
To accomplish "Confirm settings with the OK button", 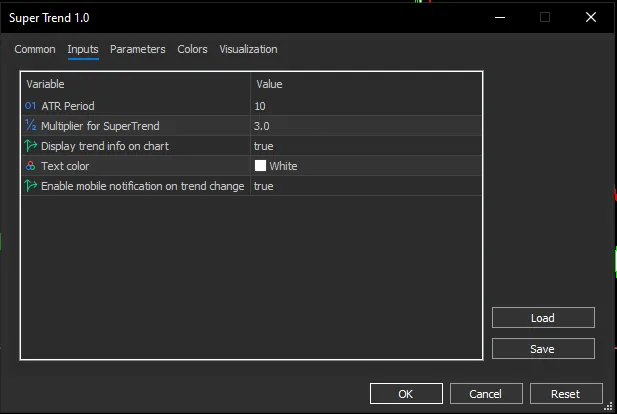I will [x=405, y=394].
